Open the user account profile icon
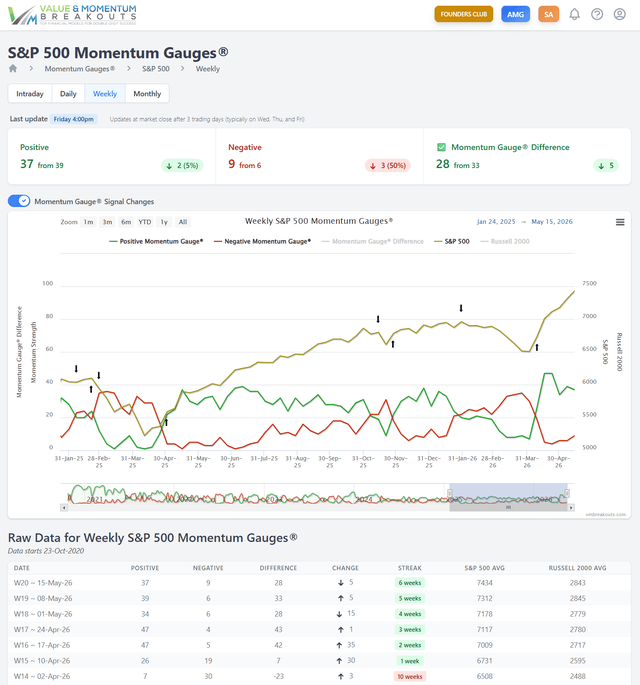Image resolution: width=640 pixels, height=685 pixels. (619, 14)
